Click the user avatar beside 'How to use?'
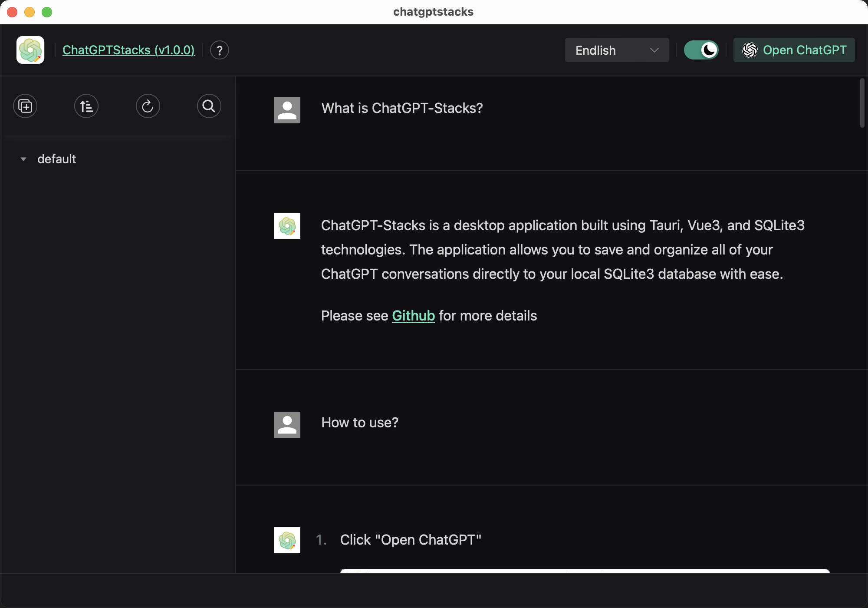 click(x=287, y=425)
